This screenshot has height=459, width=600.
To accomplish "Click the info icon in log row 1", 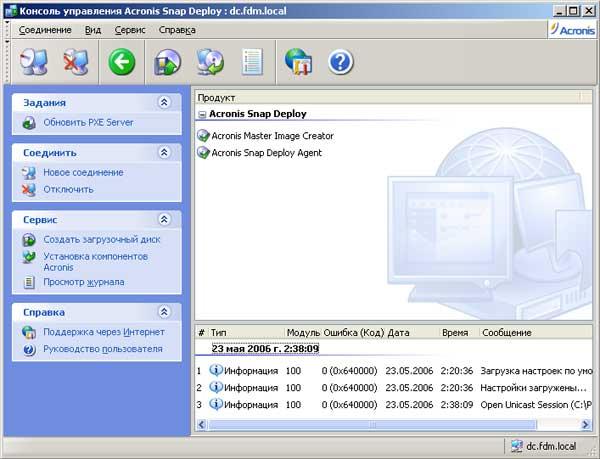I will point(216,370).
